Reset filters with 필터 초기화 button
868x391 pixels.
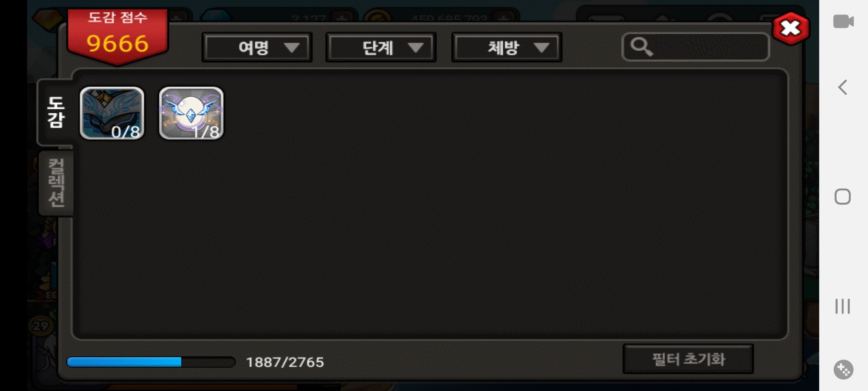(x=688, y=359)
